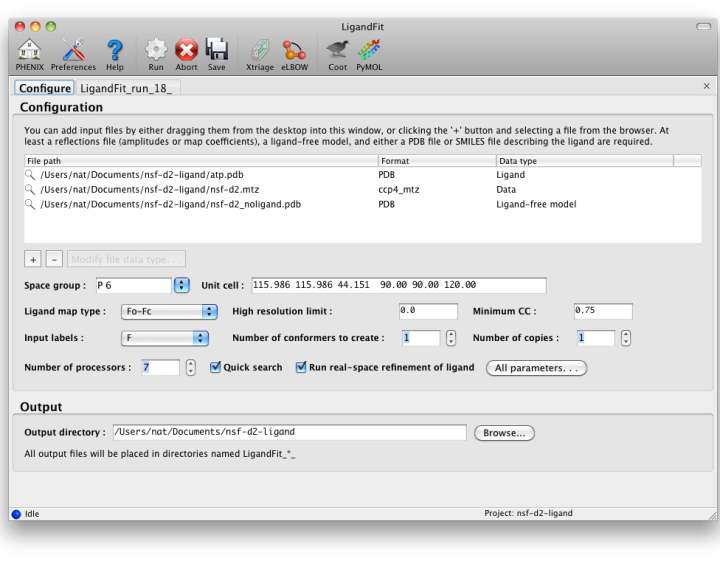Click Browse for output directory
This screenshot has height=561, width=720.
pyautogui.click(x=504, y=433)
